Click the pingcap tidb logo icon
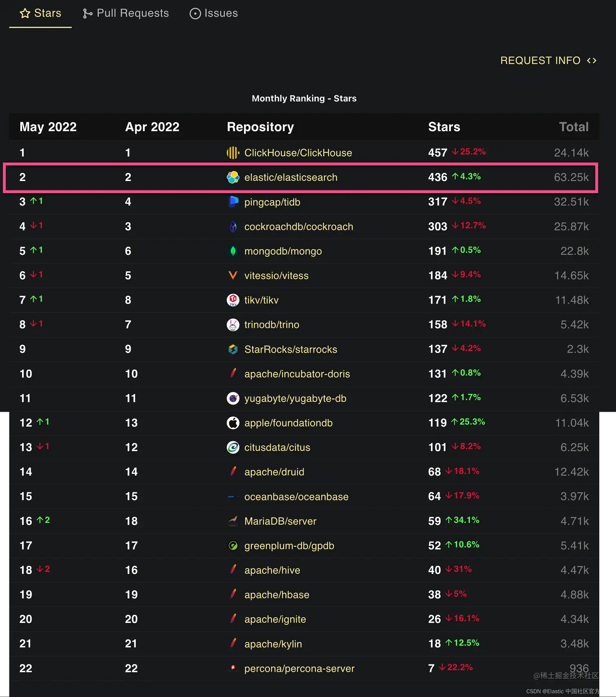 (233, 202)
